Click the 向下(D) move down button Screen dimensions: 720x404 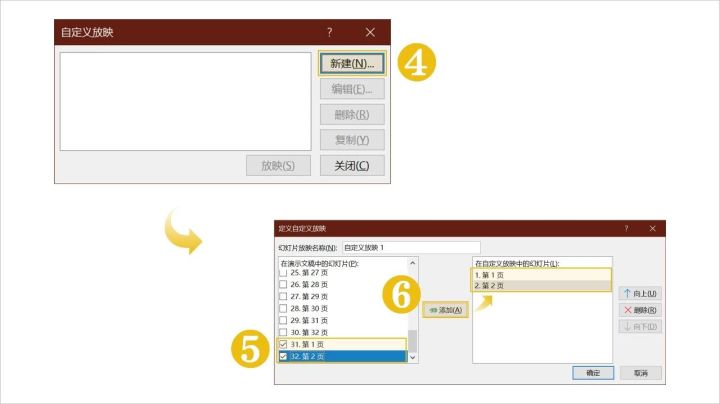640,327
